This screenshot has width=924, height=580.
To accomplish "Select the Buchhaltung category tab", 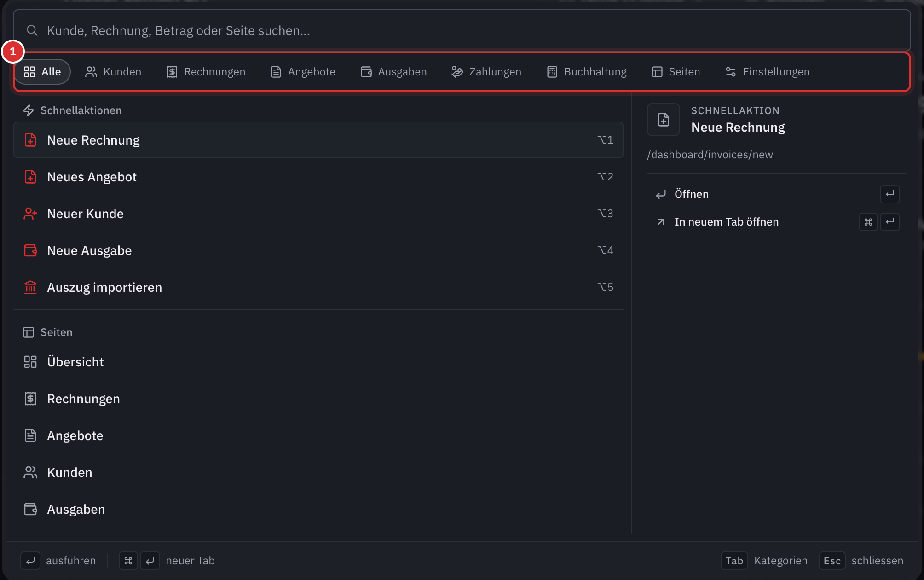I will click(x=587, y=72).
